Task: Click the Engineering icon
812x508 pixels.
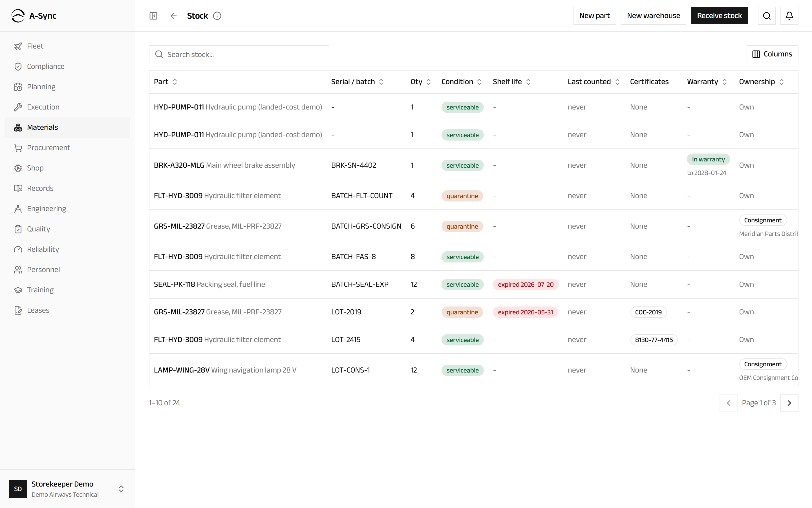Action: point(18,209)
